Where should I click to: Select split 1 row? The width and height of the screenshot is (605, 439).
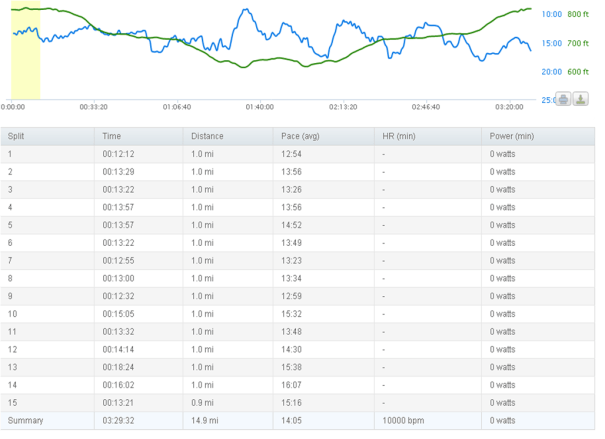click(300, 154)
